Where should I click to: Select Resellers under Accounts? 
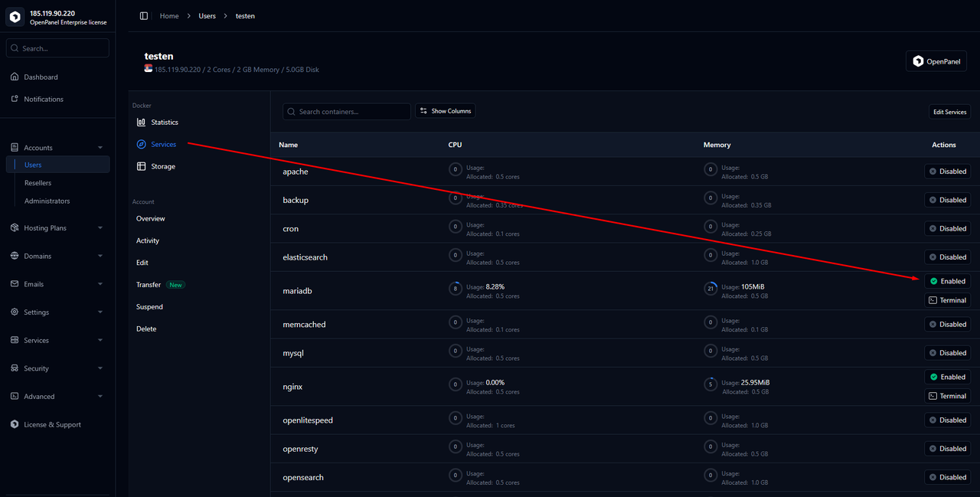[x=38, y=183]
